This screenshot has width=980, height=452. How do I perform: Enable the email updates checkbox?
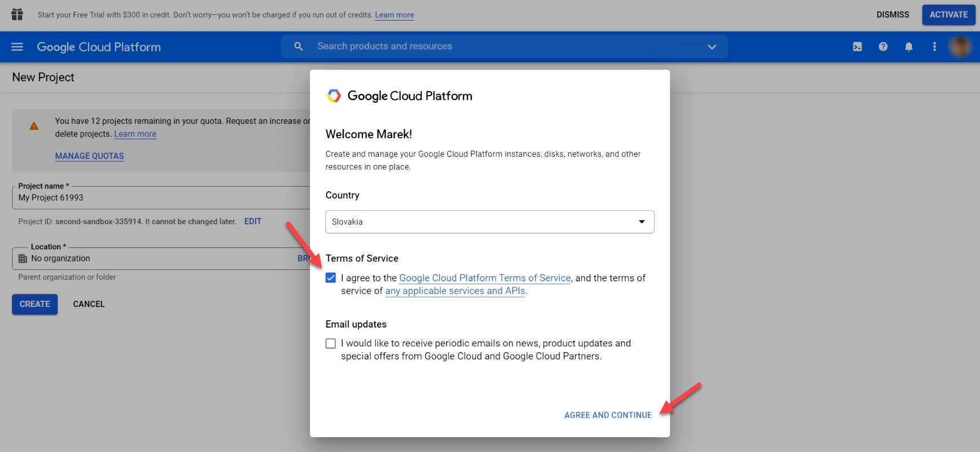(330, 344)
